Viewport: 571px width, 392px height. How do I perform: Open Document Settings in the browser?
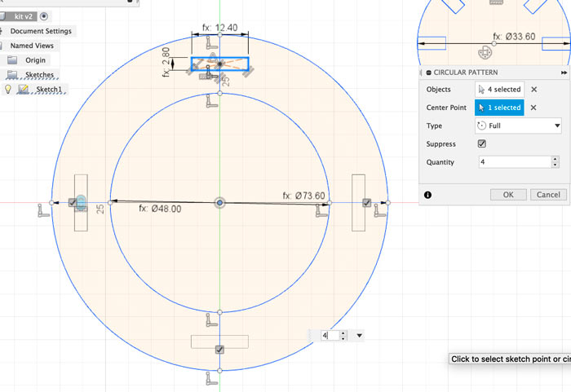click(41, 31)
